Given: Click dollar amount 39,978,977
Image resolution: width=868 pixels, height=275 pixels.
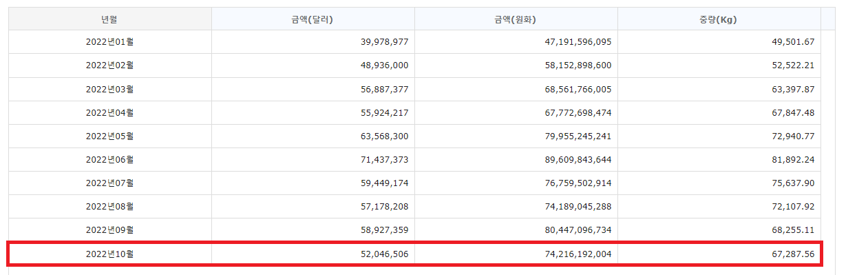Looking at the screenshot, I should click(x=384, y=42).
